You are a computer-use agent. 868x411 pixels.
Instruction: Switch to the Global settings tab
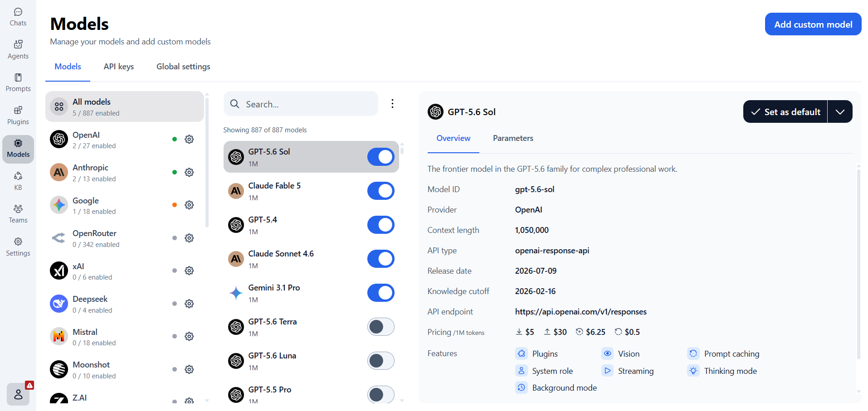point(183,67)
